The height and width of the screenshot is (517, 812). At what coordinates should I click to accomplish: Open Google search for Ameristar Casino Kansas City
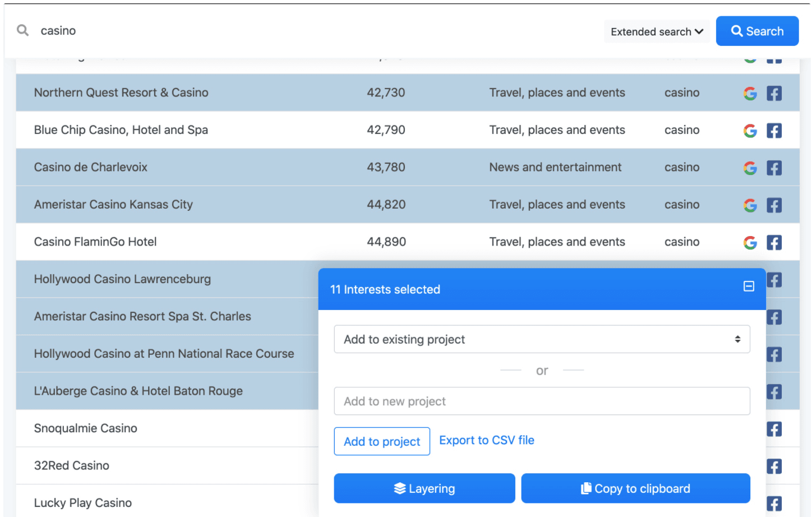coord(750,205)
